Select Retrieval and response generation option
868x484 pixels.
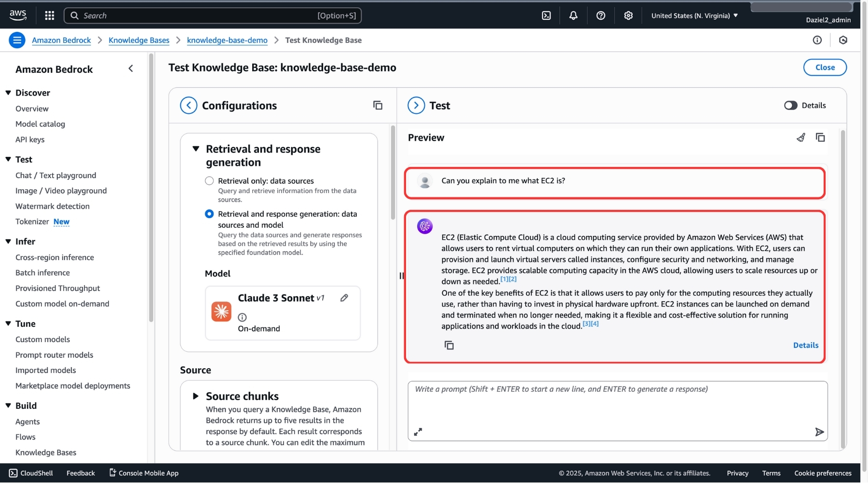coord(209,214)
